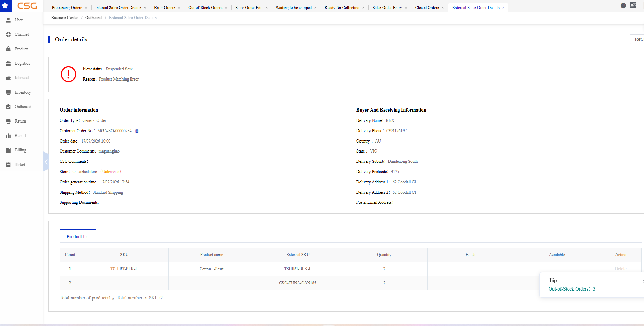Copy the customer order number MGA-SO-00000234
The height and width of the screenshot is (326, 644).
click(137, 131)
